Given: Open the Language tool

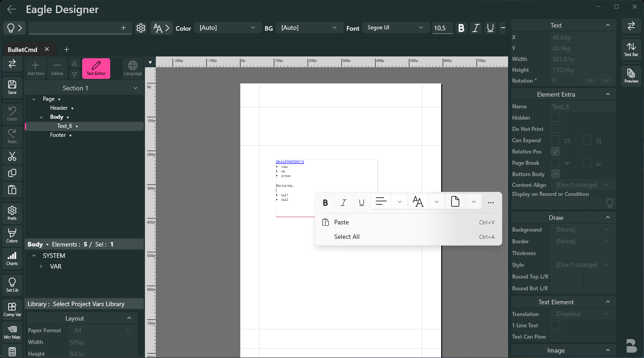Looking at the screenshot, I should (x=132, y=68).
